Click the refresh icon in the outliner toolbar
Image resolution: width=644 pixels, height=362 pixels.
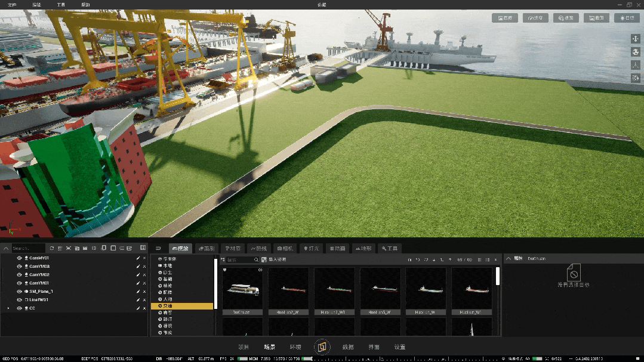coord(52,248)
